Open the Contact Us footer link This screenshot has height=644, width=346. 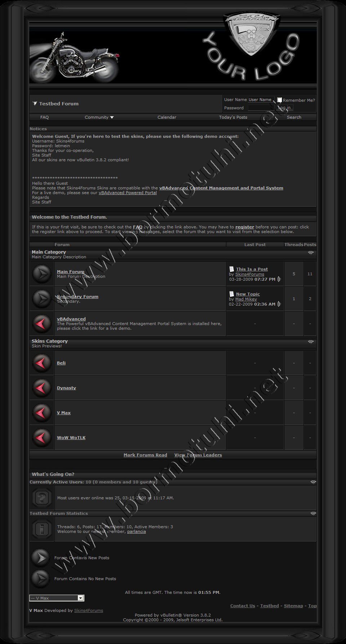click(243, 606)
